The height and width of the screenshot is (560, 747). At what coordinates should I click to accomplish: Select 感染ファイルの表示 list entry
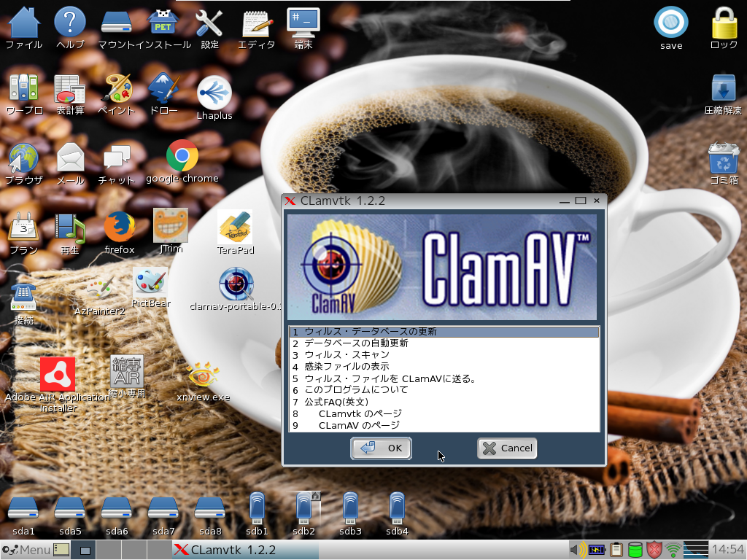point(444,367)
